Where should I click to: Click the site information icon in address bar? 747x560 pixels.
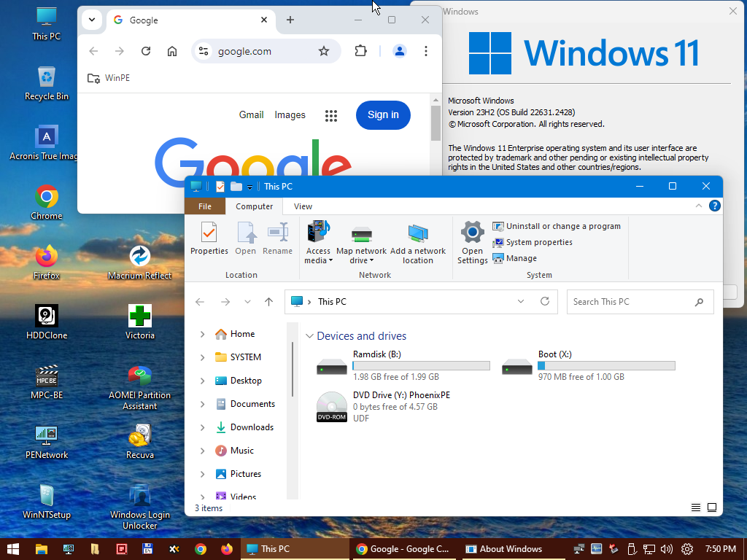[204, 51]
